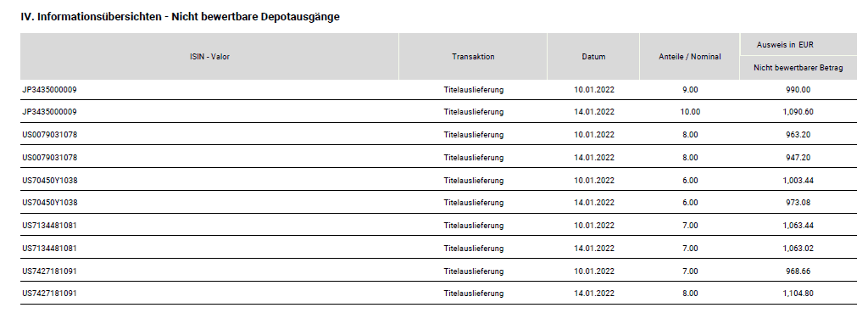Click ISIN US70450Y1038 in the 1,003.44 row
This screenshot has height=330, width=868.
pyautogui.click(x=49, y=180)
